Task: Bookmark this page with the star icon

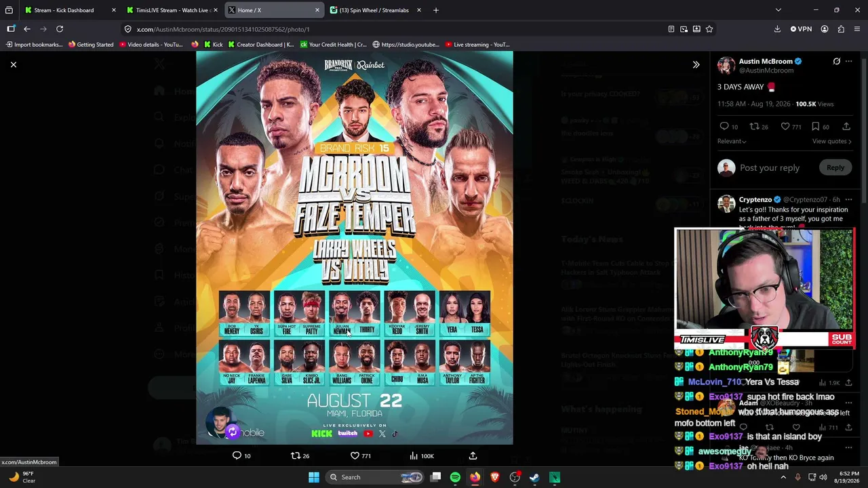Action: tap(709, 29)
